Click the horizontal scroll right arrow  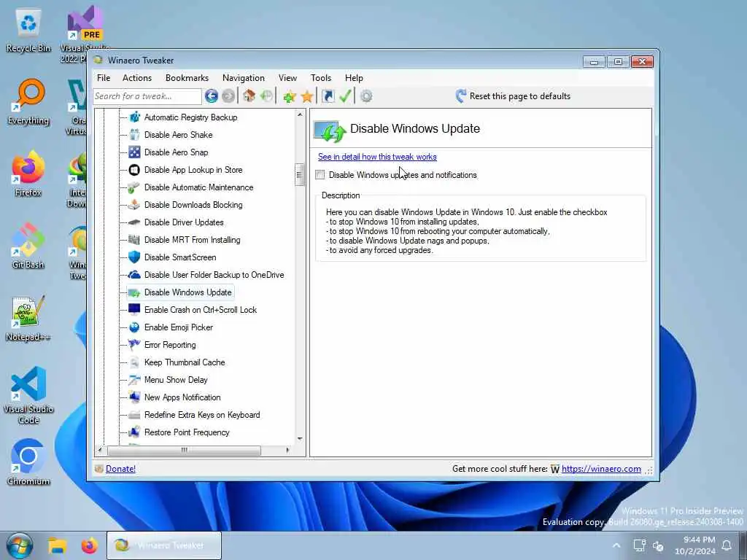(x=287, y=450)
